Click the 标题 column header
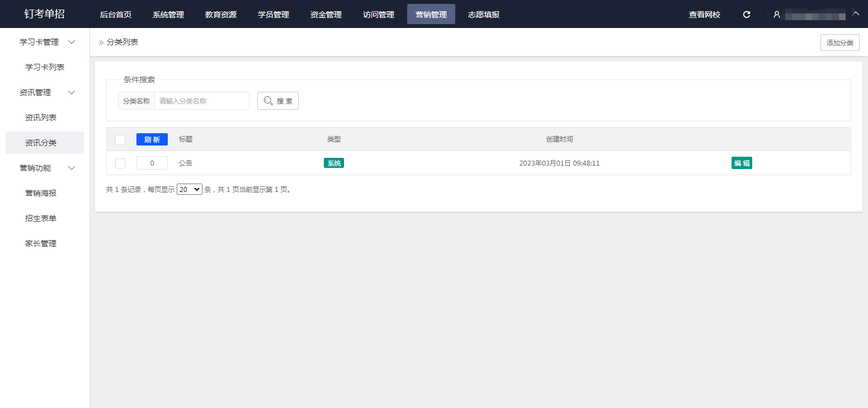The image size is (868, 408). point(186,139)
